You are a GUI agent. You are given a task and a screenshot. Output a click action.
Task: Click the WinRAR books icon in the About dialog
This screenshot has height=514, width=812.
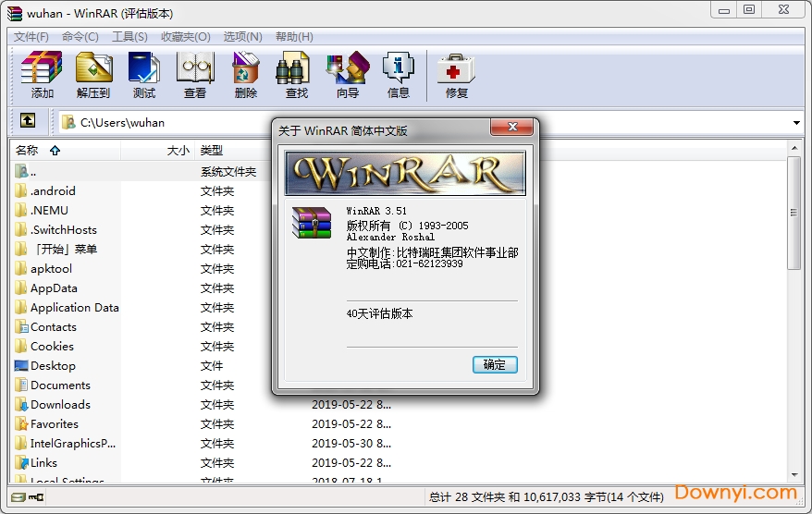coord(312,223)
